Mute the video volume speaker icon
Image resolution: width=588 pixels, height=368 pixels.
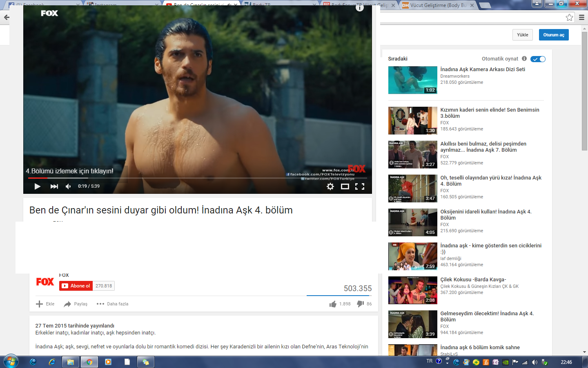coord(68,186)
